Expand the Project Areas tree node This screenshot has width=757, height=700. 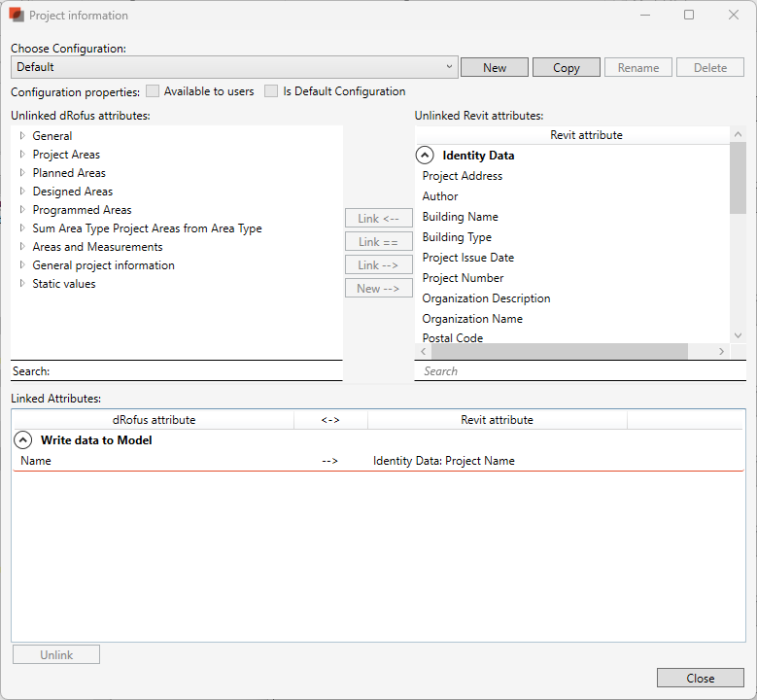(22, 155)
